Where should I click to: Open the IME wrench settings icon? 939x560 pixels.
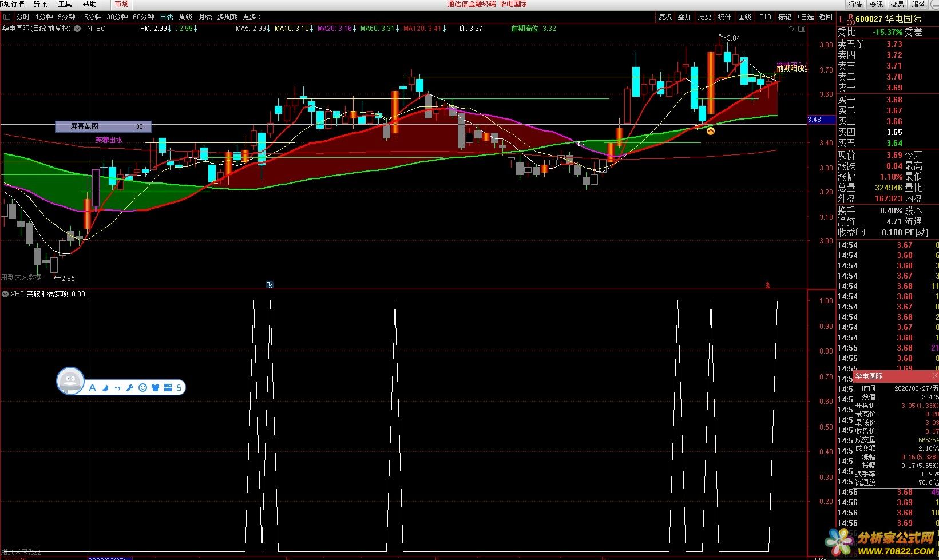pyautogui.click(x=130, y=388)
